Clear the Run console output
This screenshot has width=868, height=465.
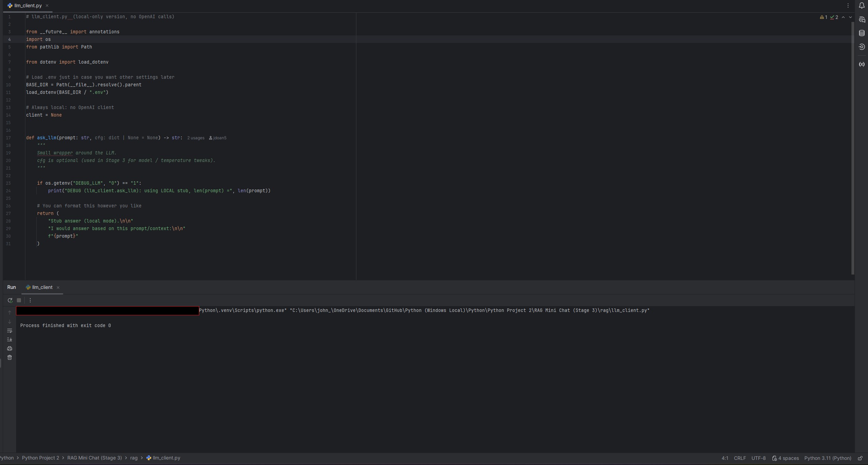tap(10, 357)
